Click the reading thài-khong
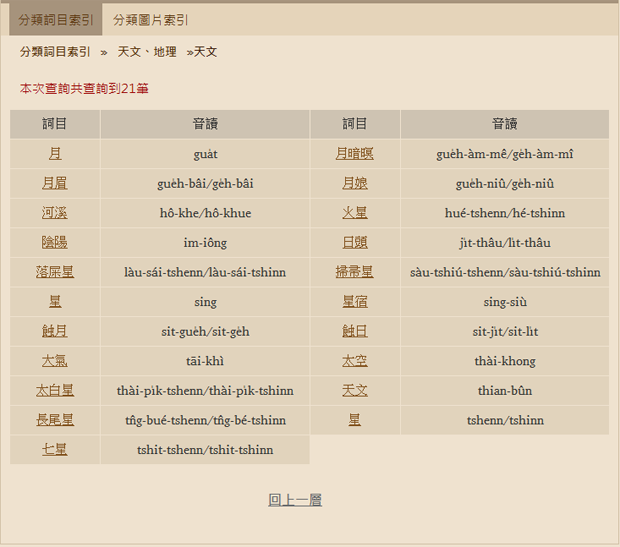This screenshot has height=547, width=620. point(505,361)
